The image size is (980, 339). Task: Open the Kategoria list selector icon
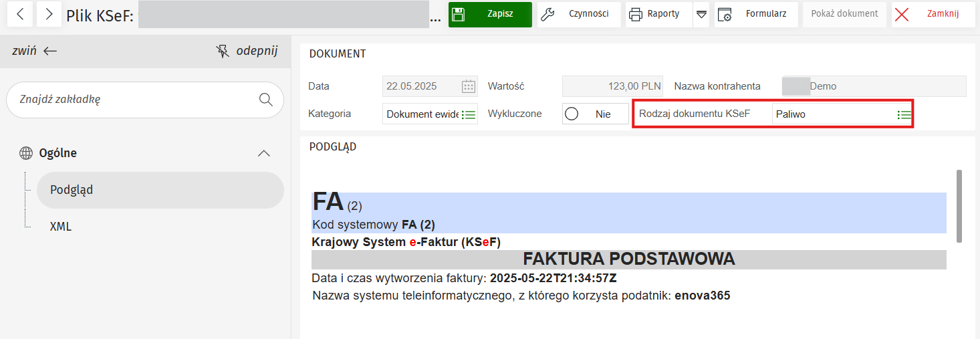(469, 114)
